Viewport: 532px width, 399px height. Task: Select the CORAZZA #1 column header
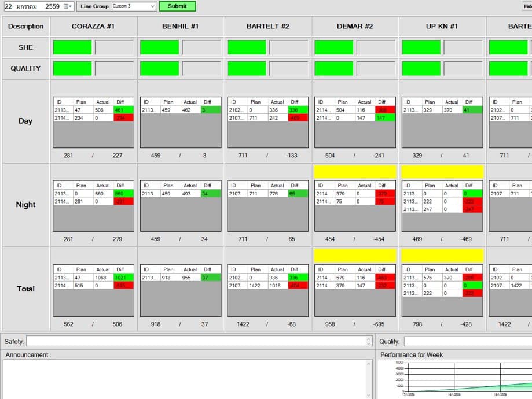tap(93, 27)
